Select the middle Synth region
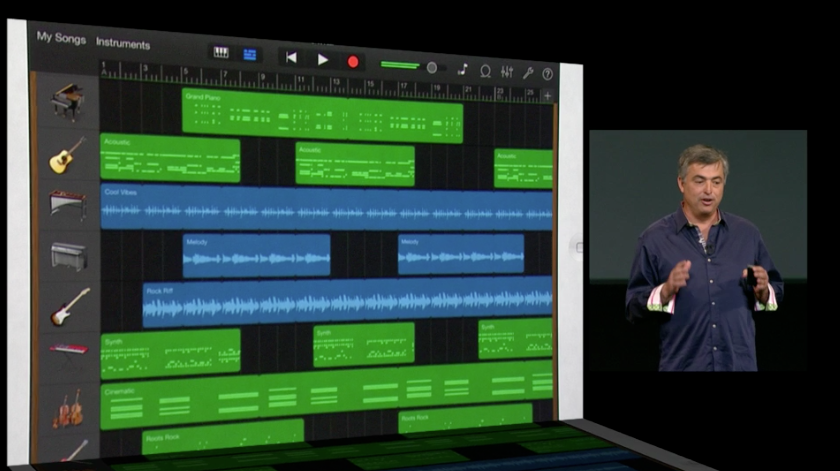Image resolution: width=840 pixels, height=471 pixels. [364, 345]
